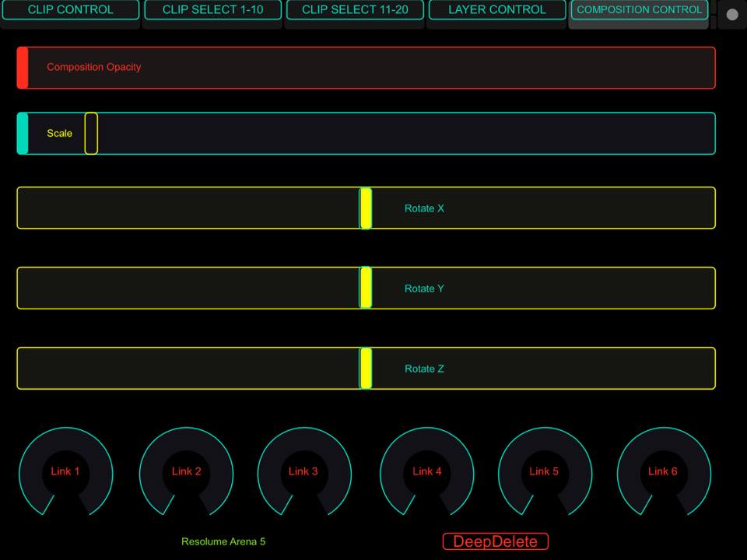The height and width of the screenshot is (560, 747).
Task: Click the Link 3 rotary knob
Action: coord(303,471)
